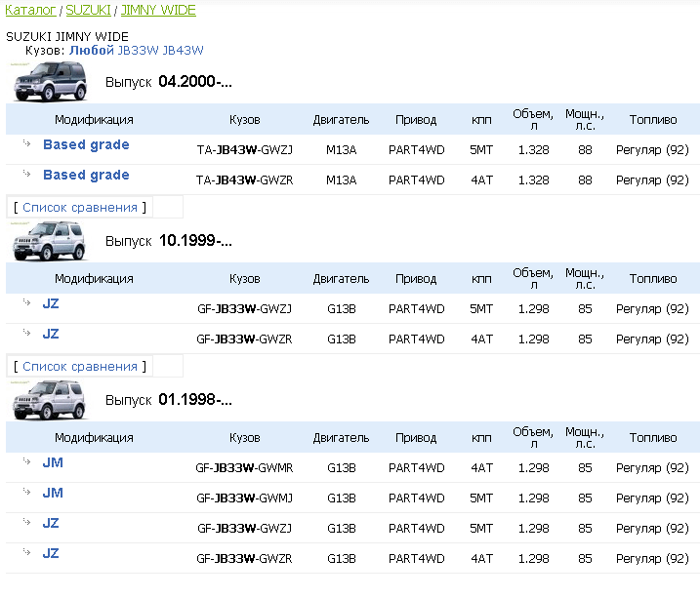Click arrow icon beside JZ 5MT in 01.1998 section

(x=26, y=522)
